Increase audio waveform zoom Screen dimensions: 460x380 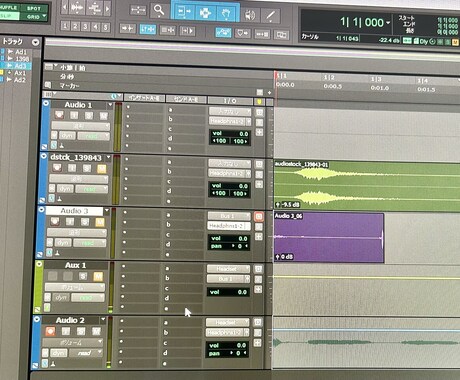[x=77, y=7]
